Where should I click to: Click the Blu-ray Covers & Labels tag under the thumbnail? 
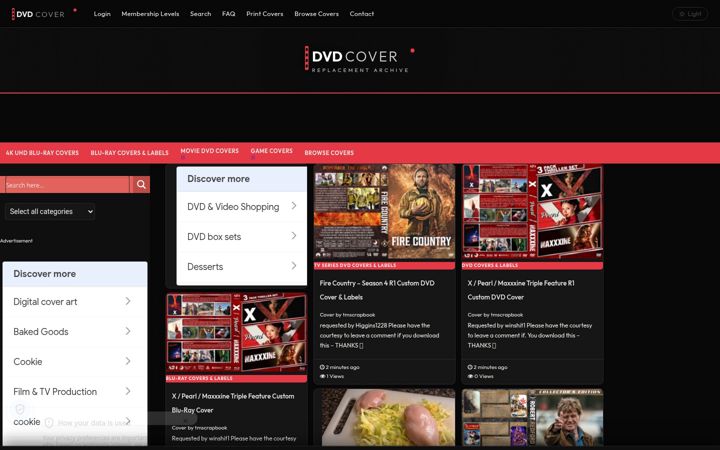199,378
